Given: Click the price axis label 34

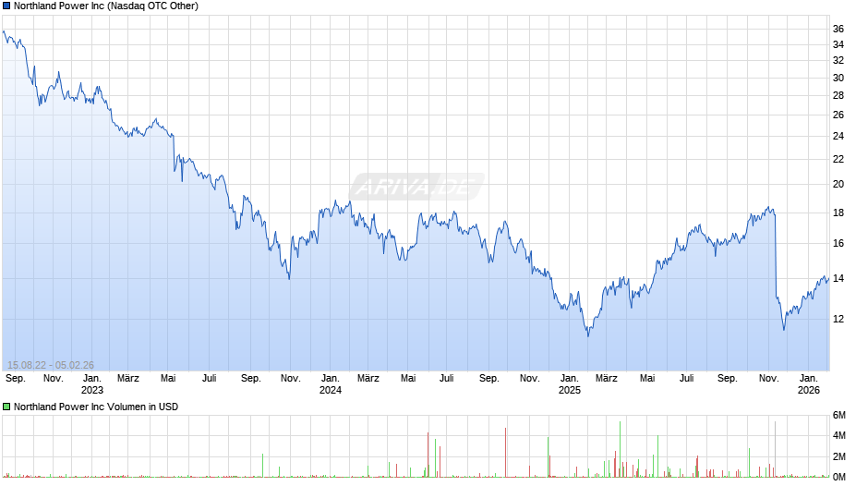Looking at the screenshot, I should pos(838,44).
